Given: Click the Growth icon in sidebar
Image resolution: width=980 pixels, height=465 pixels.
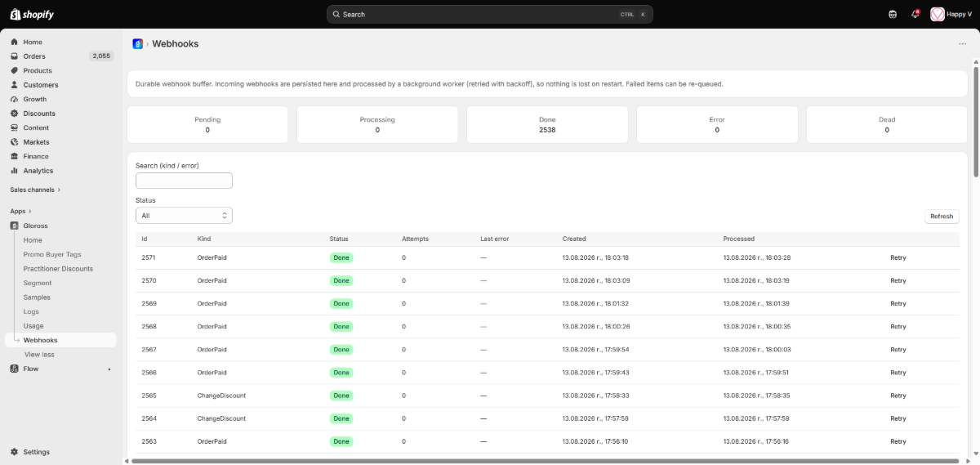Looking at the screenshot, I should tap(15, 99).
